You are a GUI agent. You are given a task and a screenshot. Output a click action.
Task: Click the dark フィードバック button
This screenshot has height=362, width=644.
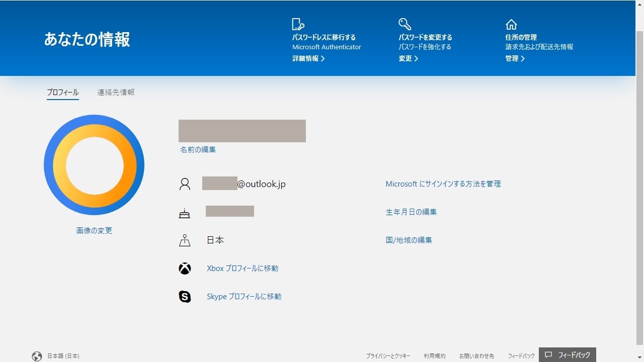pyautogui.click(x=568, y=355)
